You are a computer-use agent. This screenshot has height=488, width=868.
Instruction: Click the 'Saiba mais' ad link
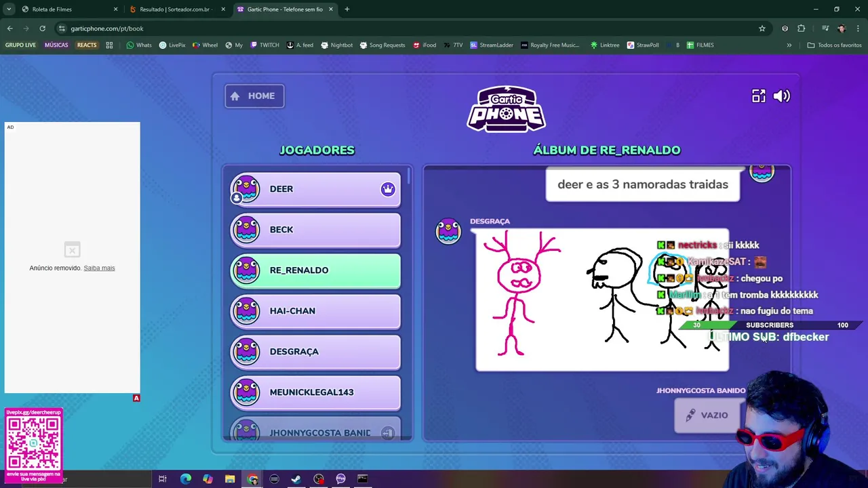tap(99, 268)
